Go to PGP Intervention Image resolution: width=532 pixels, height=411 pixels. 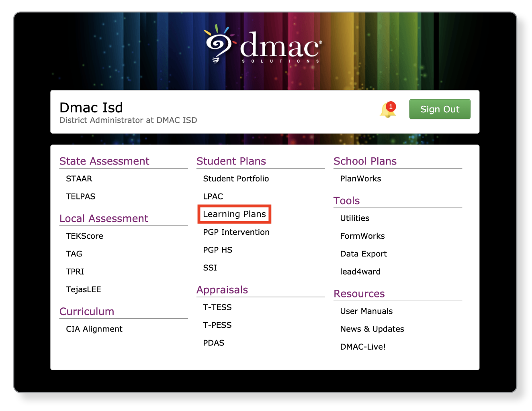[x=236, y=232]
